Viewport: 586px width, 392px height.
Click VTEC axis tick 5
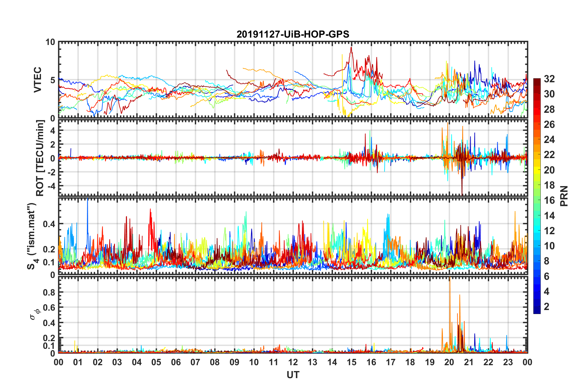[53, 80]
